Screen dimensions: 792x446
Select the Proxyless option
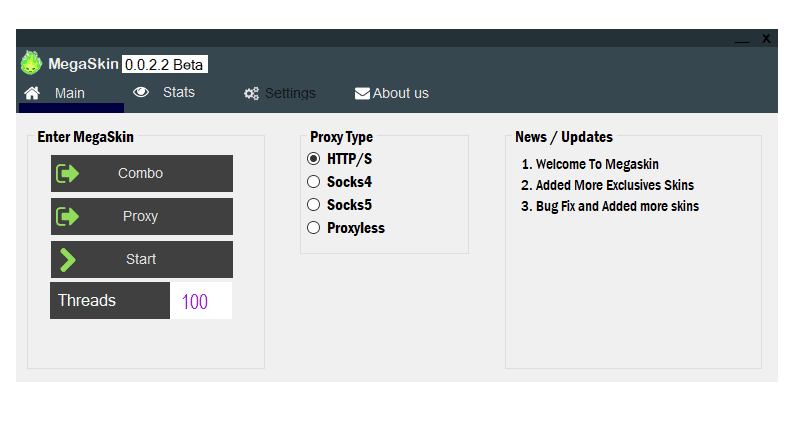[346, 228]
